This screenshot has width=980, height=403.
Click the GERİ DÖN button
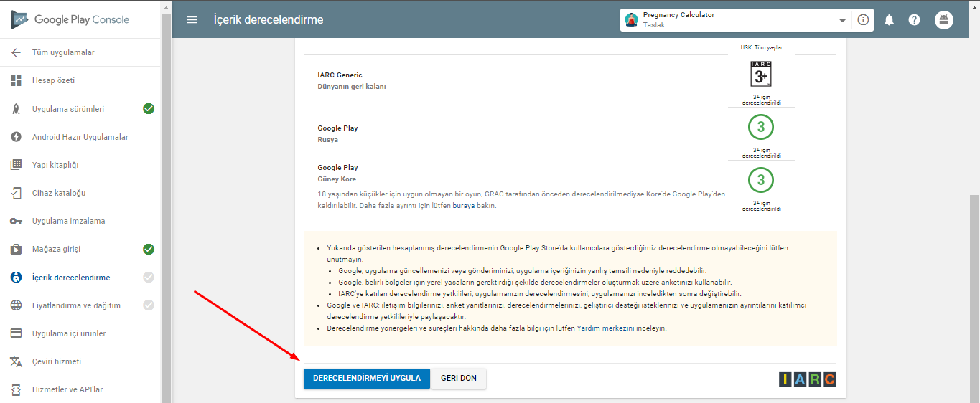click(459, 379)
